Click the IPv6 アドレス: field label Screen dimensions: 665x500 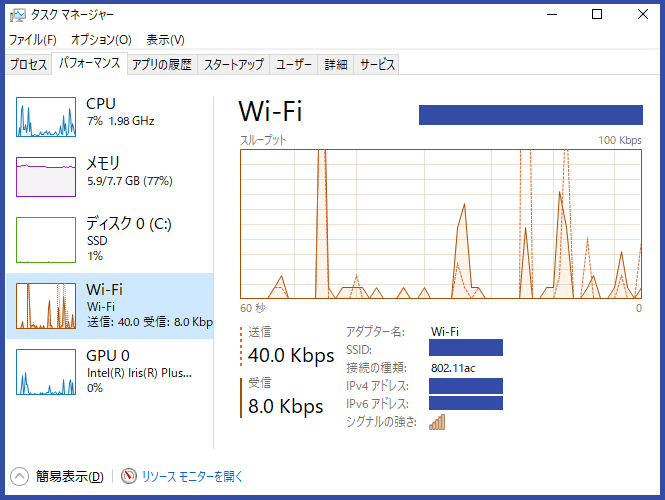(377, 404)
